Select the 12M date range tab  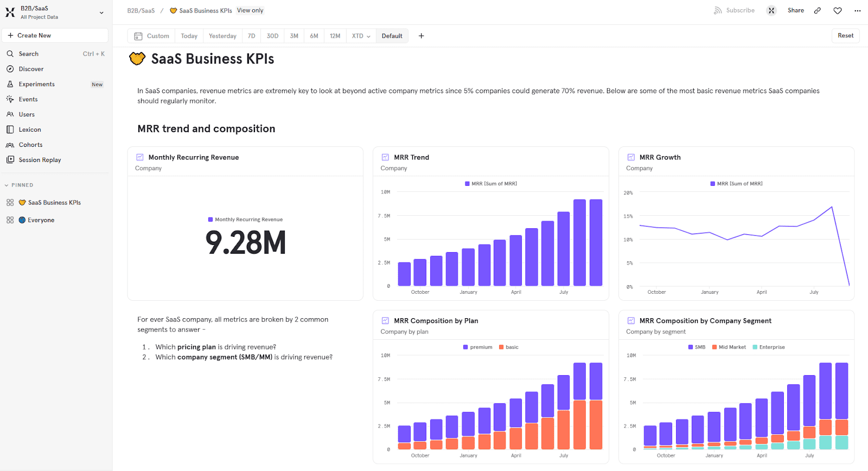(x=335, y=36)
